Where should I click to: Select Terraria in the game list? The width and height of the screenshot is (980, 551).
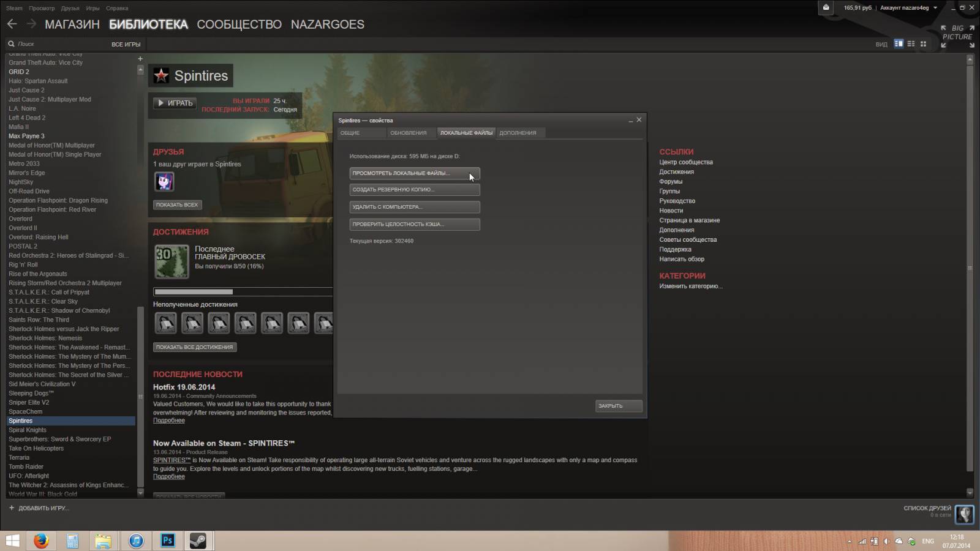coord(19,457)
